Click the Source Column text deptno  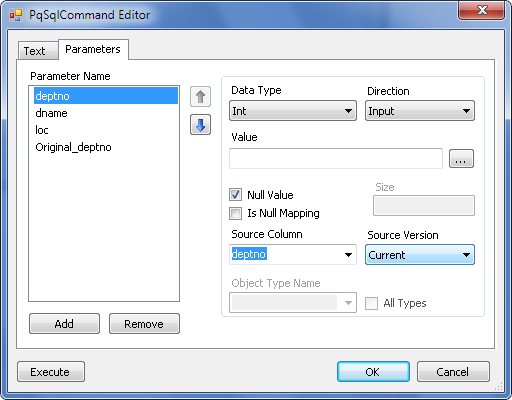click(x=249, y=254)
